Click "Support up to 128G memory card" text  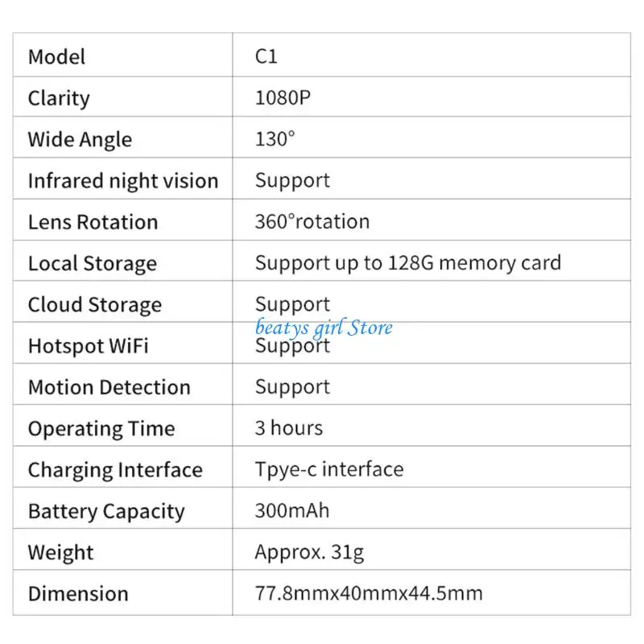point(408,263)
